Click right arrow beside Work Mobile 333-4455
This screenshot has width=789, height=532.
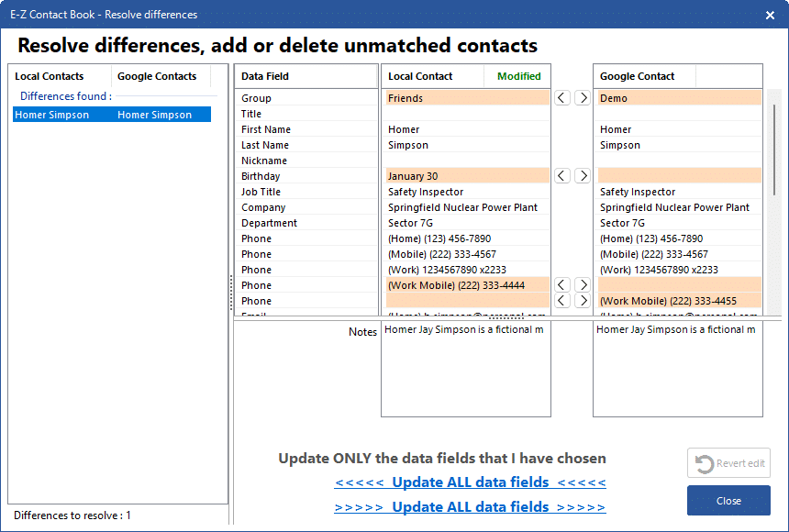tap(583, 301)
